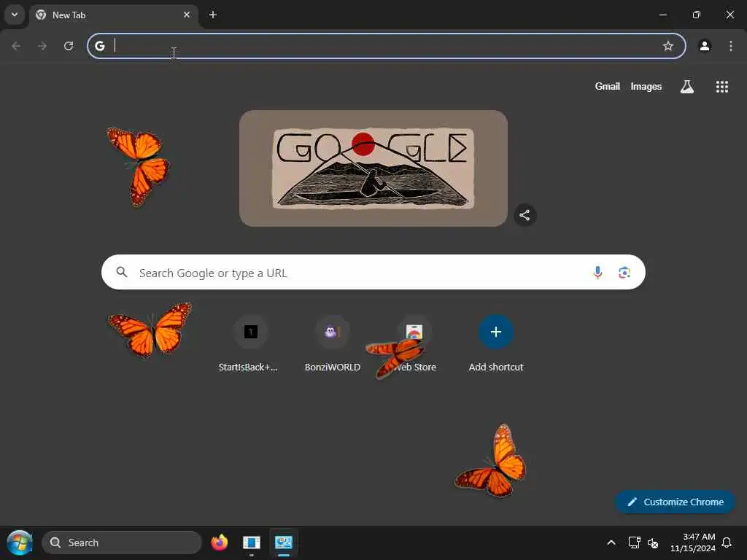Image resolution: width=747 pixels, height=560 pixels.
Task: Select the New Tab tab
Action: pos(114,15)
